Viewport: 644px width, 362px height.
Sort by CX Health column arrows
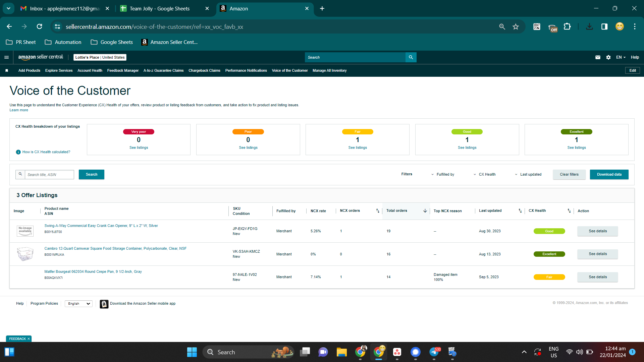[x=569, y=211]
